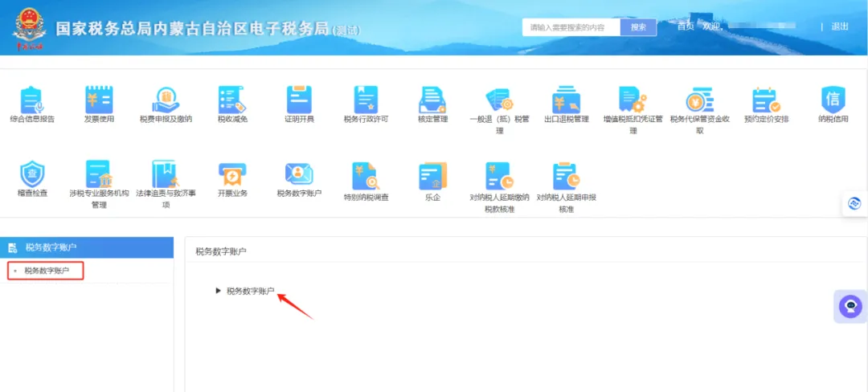Expand the 税务数字账户 triangle in the main panel

pos(218,291)
